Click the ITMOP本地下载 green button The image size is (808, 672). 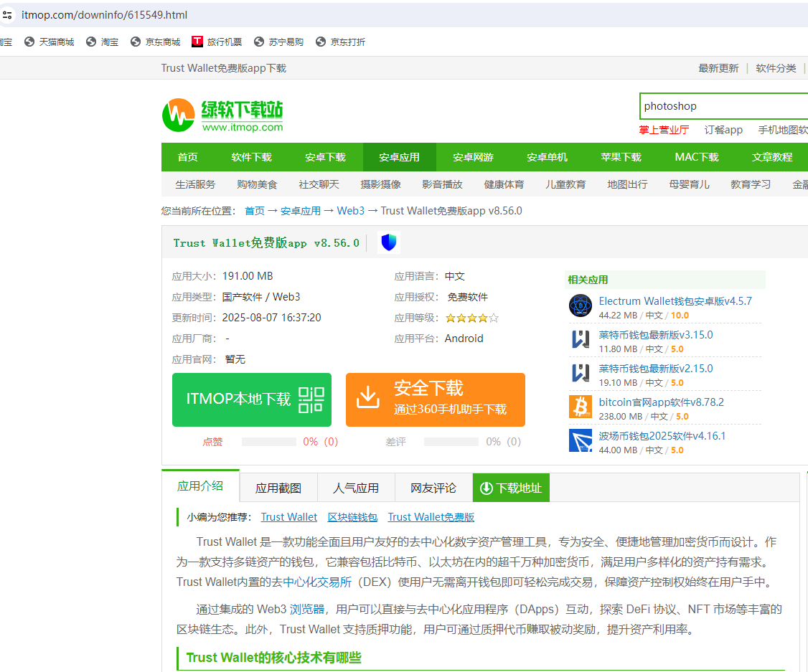point(252,399)
